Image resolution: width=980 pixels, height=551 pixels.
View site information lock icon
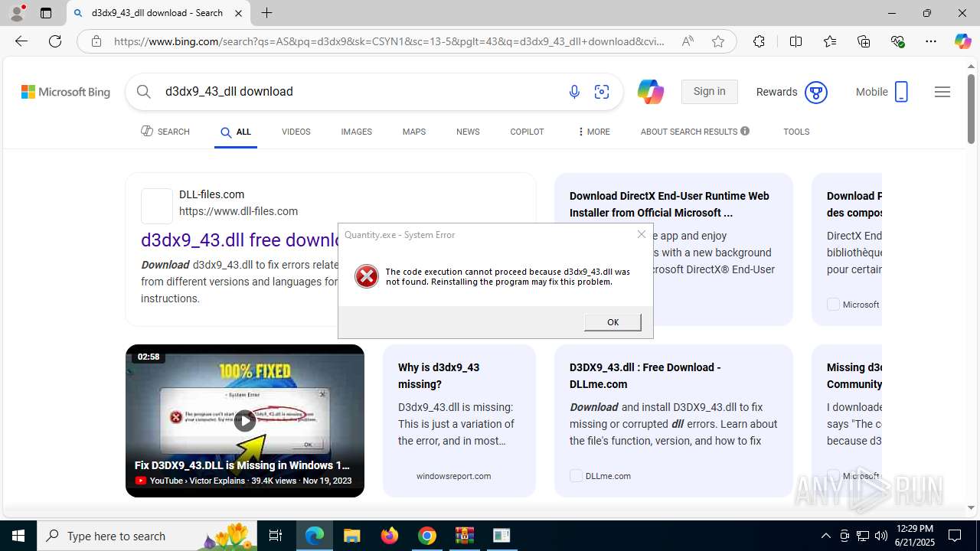click(x=96, y=41)
